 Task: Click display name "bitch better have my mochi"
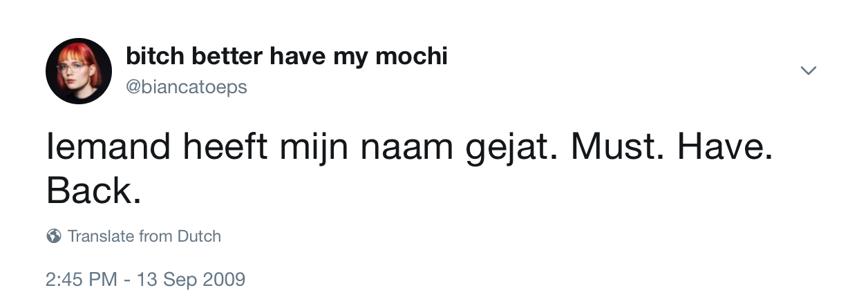point(286,57)
